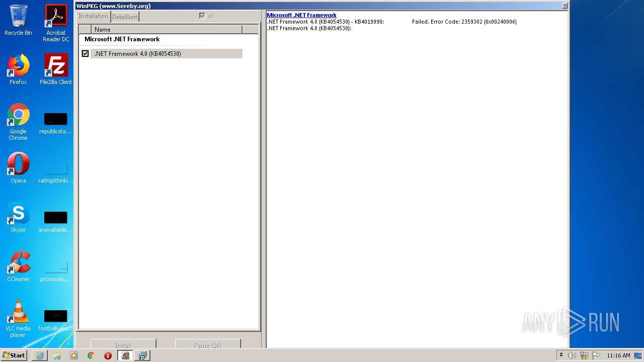Click the '.NET Framework 4.8 (KB4054530) - KB4019990:' log line
This screenshot has width=644, height=362.
[325, 22]
